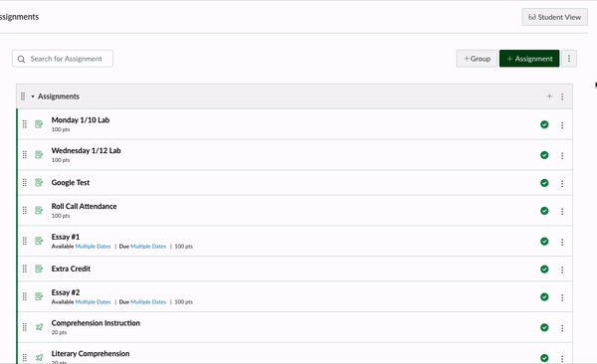Image resolution: width=597 pixels, height=364 pixels.
Task: Click drag handle of Roll Call Attendance
Action: coord(25,210)
